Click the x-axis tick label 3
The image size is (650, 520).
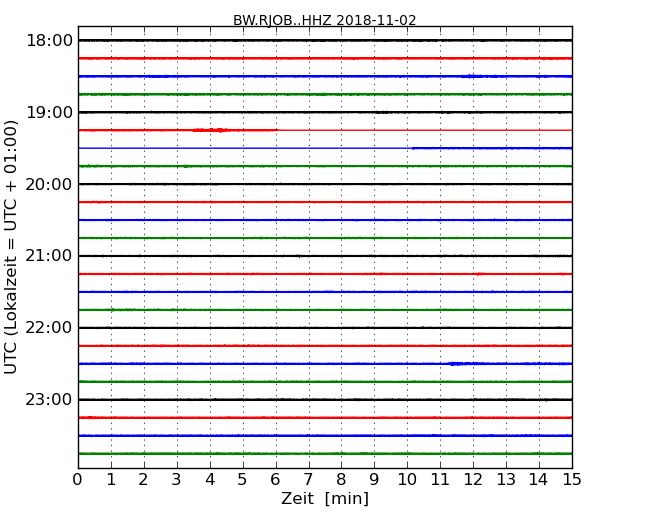coord(177,479)
